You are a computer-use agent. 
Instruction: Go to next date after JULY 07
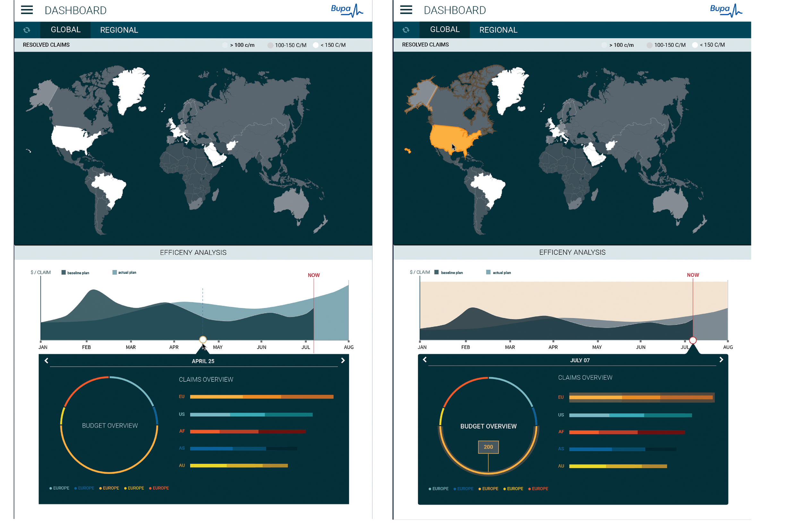click(x=721, y=360)
